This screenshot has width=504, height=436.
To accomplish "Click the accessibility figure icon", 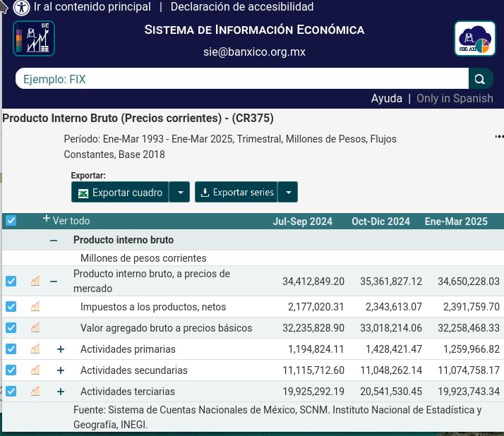I will (x=21, y=8).
